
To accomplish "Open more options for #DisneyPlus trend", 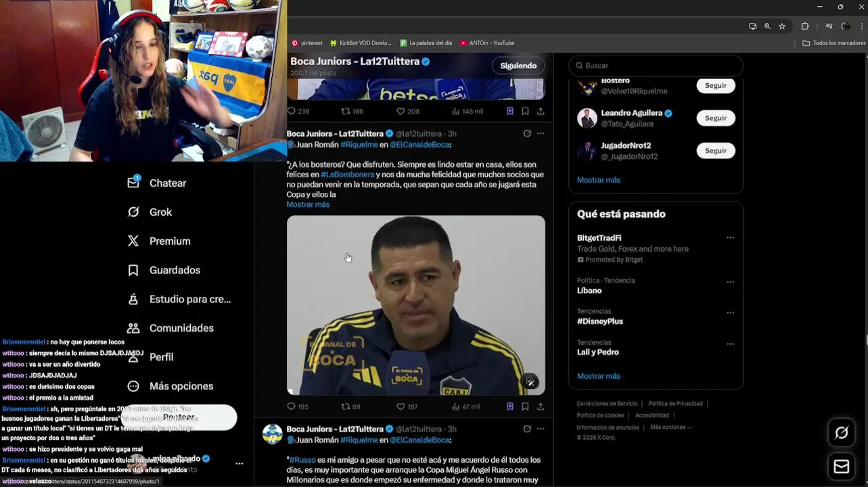I will tap(730, 313).
